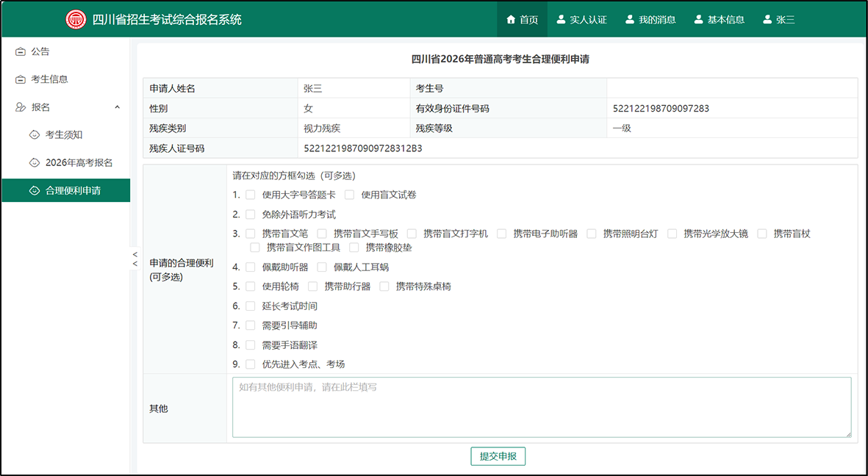Click the 张三 user icon in navbar
The height and width of the screenshot is (476, 868).
click(x=767, y=19)
